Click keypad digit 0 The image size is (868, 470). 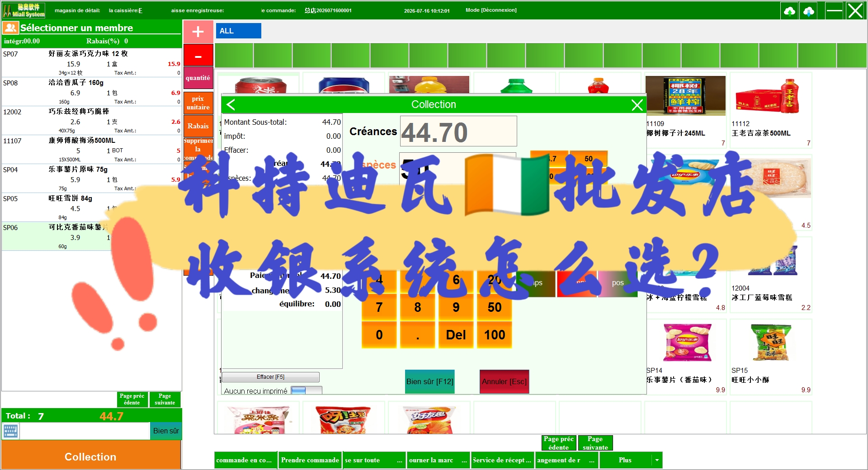(x=379, y=335)
